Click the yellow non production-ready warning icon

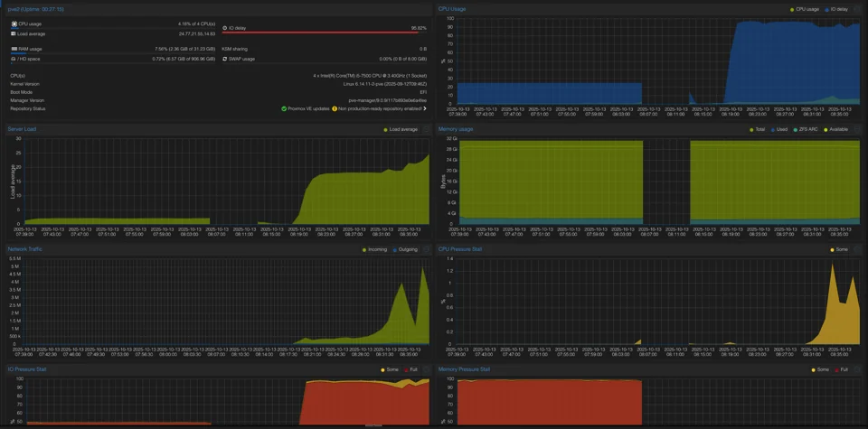335,109
